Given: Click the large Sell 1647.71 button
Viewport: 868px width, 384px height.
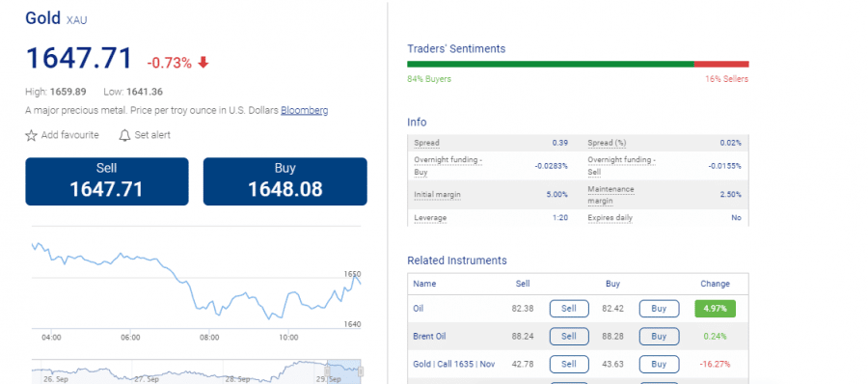Looking at the screenshot, I should click(x=107, y=181).
